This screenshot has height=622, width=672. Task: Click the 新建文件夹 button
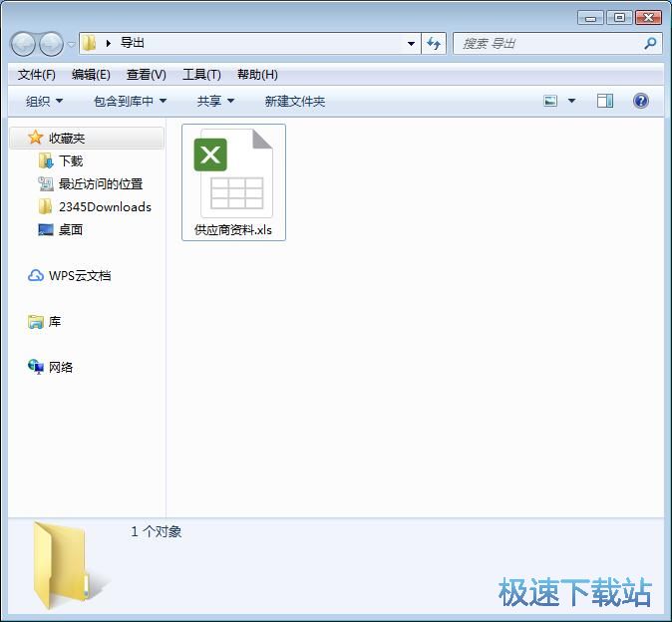(295, 101)
